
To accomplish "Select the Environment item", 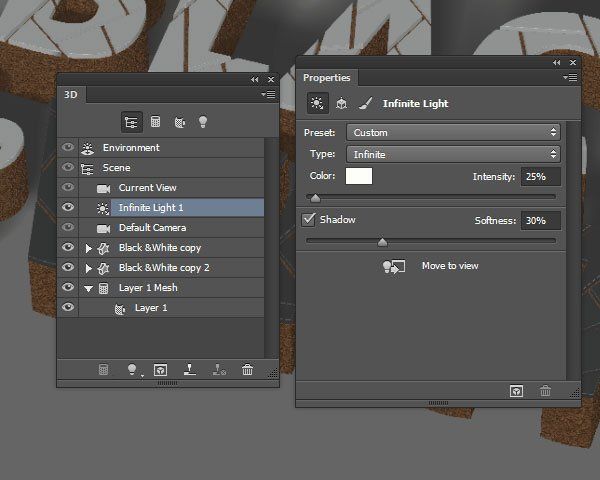I will [x=171, y=148].
